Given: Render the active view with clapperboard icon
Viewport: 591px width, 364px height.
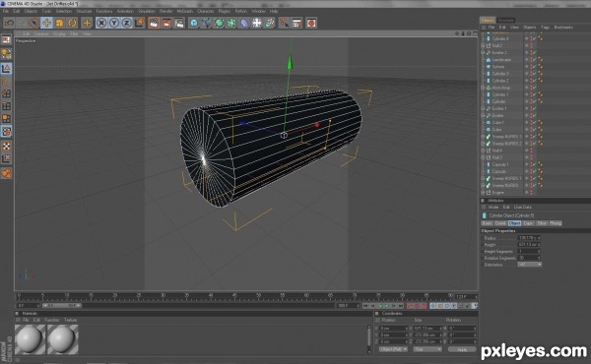Looking at the screenshot, I should (x=154, y=23).
